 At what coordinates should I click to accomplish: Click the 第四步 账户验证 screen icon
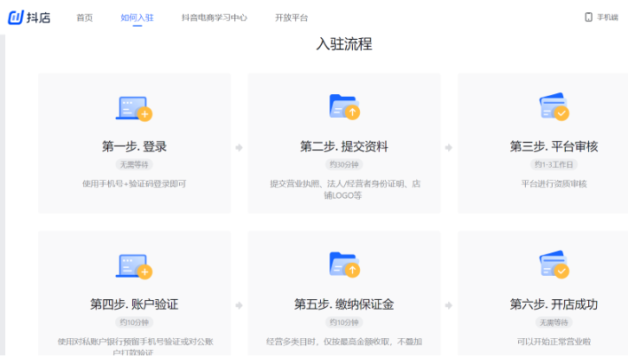coord(134,265)
